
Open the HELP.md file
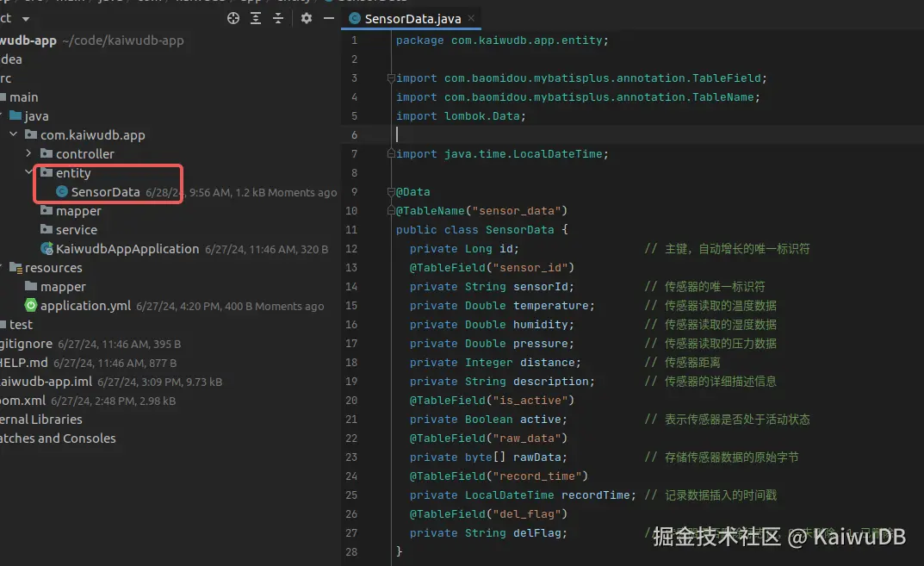[x=23, y=363]
